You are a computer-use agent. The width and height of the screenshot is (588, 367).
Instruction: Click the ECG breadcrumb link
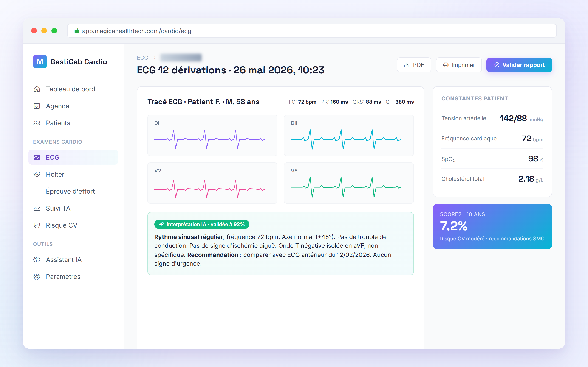pos(142,58)
